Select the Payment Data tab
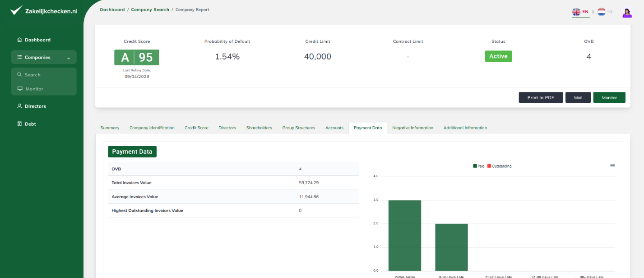The image size is (644, 278). pyautogui.click(x=368, y=128)
